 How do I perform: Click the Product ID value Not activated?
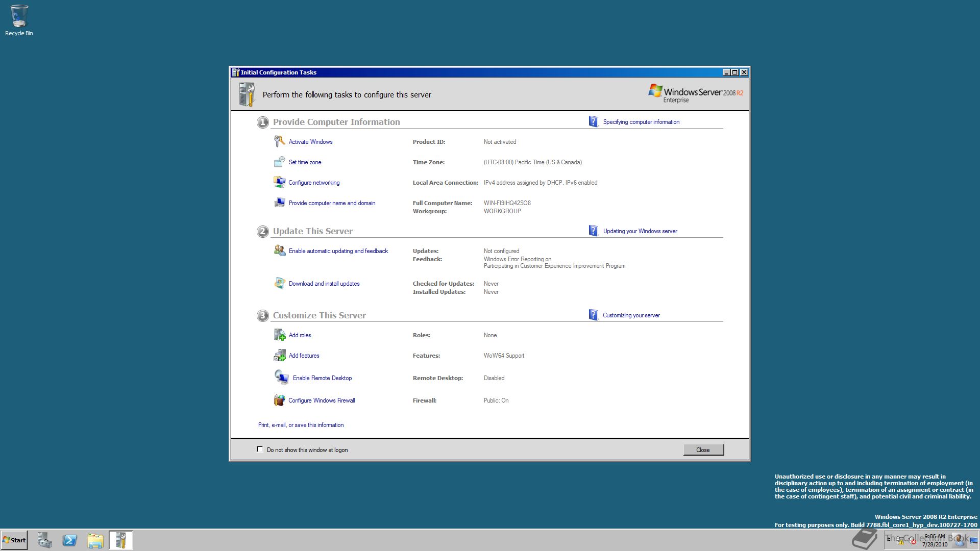pyautogui.click(x=500, y=142)
